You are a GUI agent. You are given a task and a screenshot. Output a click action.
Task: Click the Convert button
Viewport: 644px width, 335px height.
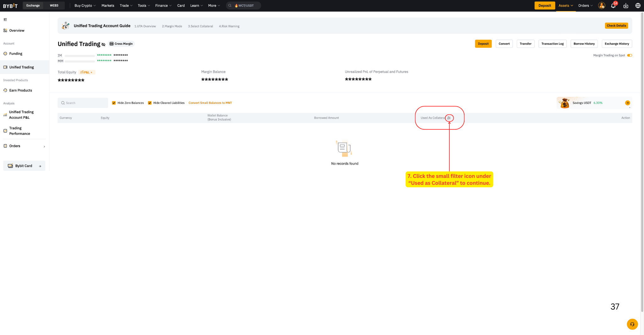coord(504,44)
